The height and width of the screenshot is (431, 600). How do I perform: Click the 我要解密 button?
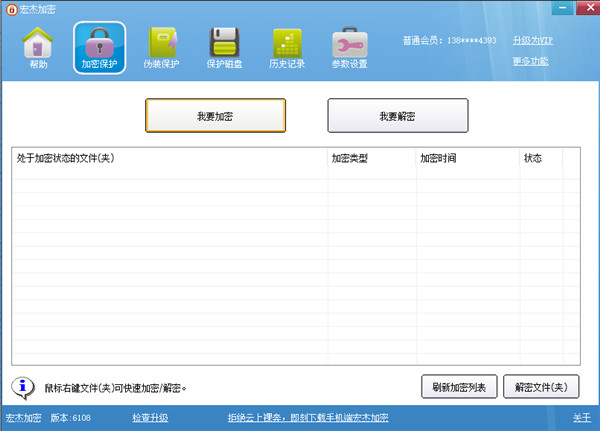click(398, 116)
